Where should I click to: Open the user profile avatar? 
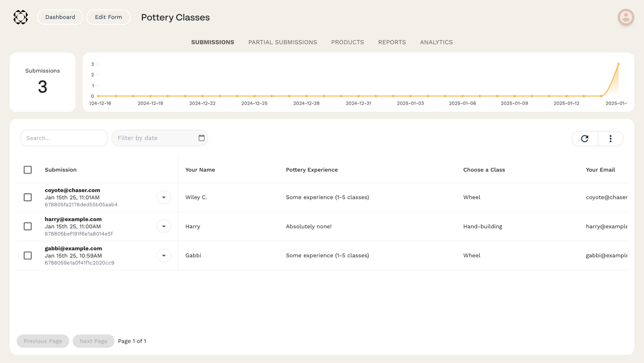[626, 17]
